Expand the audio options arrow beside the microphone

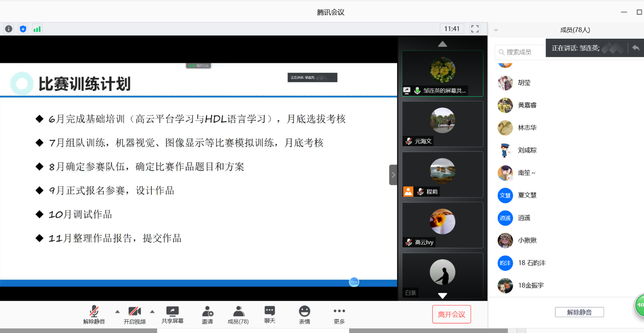click(x=117, y=311)
